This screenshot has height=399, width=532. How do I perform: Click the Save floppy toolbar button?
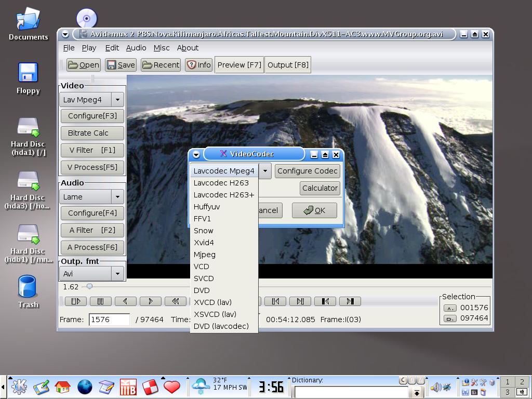pos(121,65)
